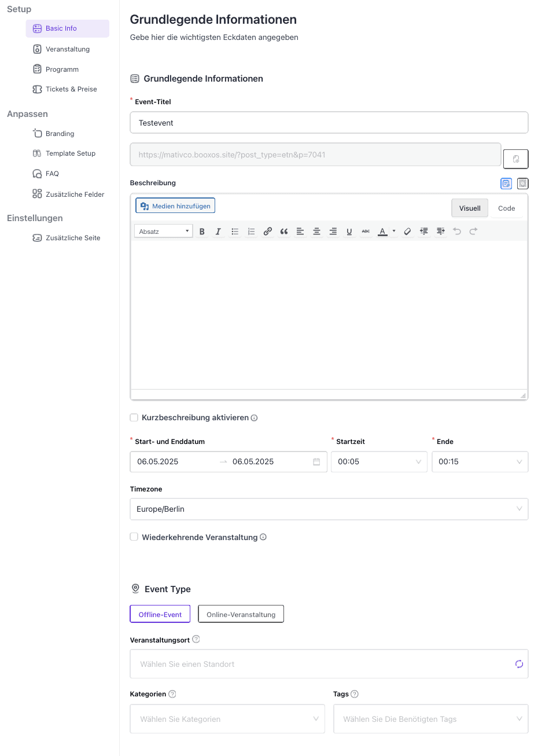Open Tickets & Preise in sidebar
Image resolution: width=538 pixels, height=756 pixels.
(x=71, y=89)
